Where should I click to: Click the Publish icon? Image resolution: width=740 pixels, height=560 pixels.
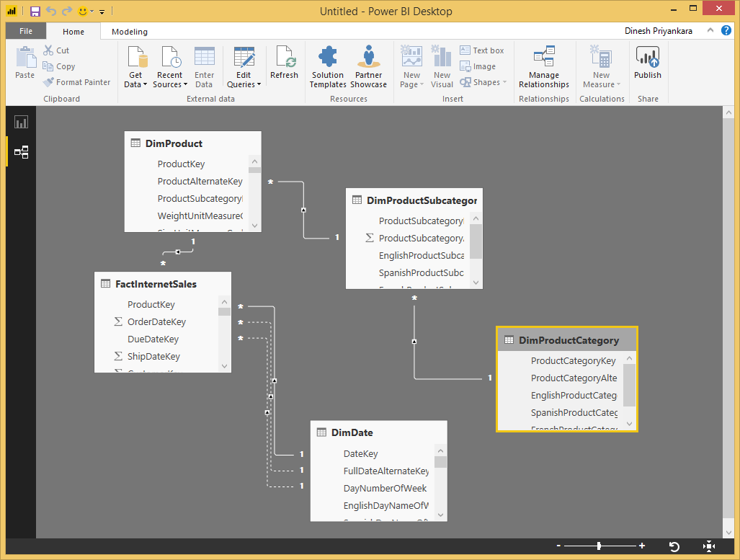(648, 57)
